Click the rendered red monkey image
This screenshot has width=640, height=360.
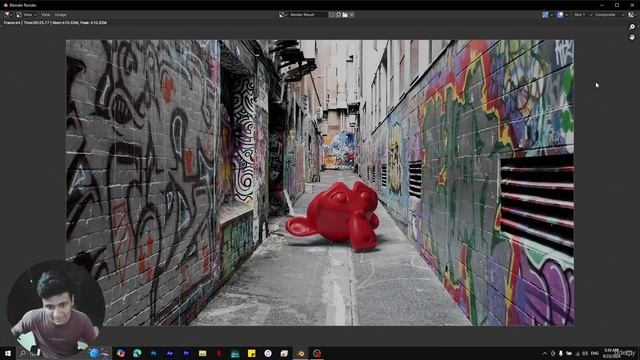click(x=333, y=216)
